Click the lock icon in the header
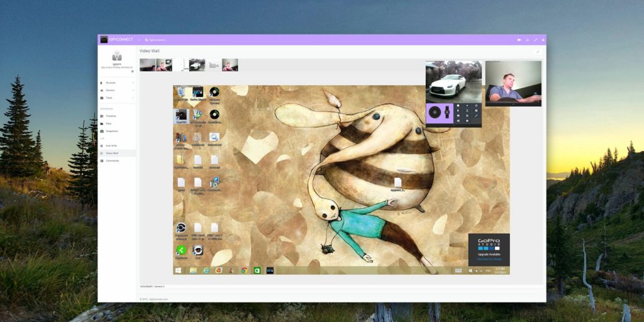This screenshot has height=322, width=644. click(543, 40)
